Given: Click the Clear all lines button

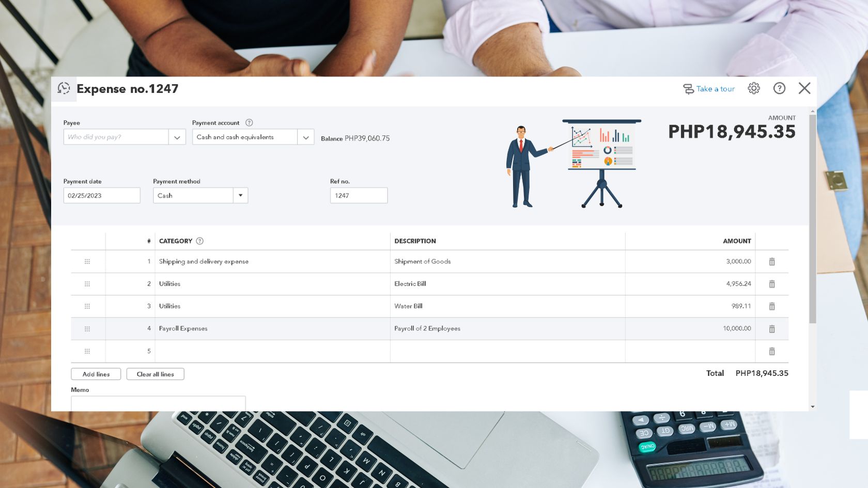Looking at the screenshot, I should 156,374.
